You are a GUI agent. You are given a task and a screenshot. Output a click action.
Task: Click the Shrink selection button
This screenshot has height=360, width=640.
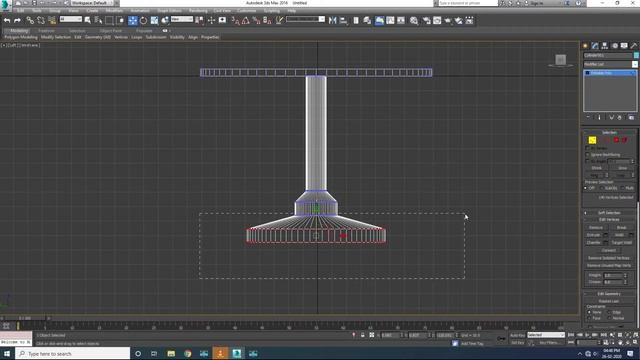click(x=596, y=168)
